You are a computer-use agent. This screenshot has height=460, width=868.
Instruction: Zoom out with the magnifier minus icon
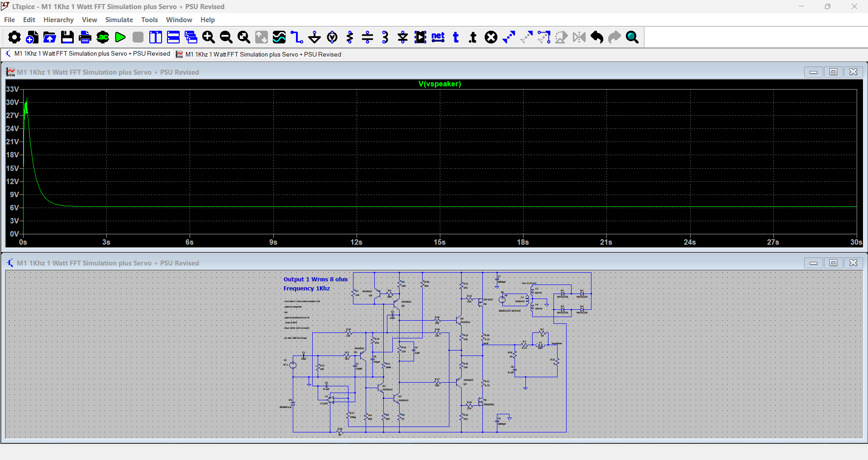[226, 37]
